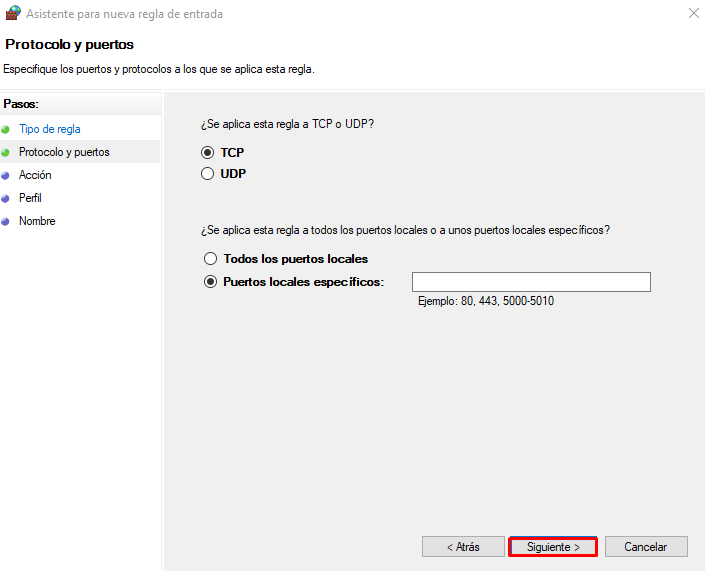Image resolution: width=705 pixels, height=571 pixels.
Task: Click the purple bullet beside Nombre
Action: pyautogui.click(x=5, y=221)
